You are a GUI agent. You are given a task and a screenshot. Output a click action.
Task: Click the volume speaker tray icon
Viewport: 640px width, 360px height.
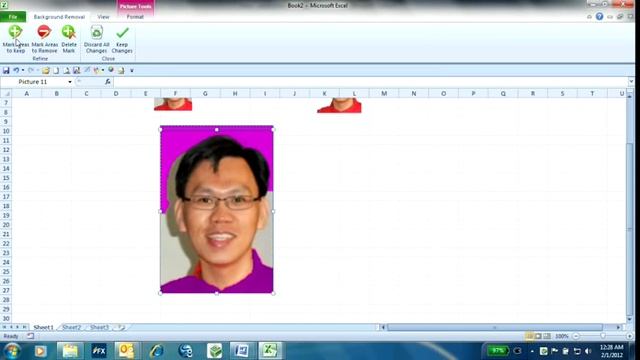(588, 351)
